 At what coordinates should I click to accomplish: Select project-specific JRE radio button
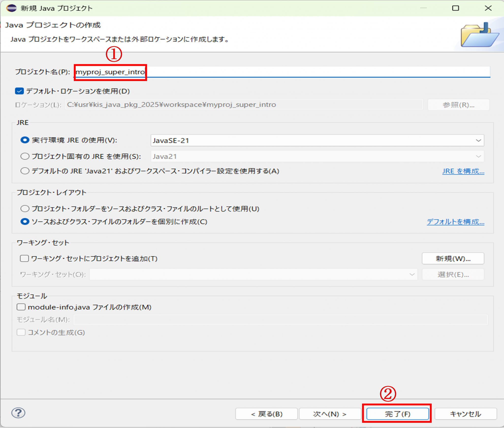(x=25, y=156)
